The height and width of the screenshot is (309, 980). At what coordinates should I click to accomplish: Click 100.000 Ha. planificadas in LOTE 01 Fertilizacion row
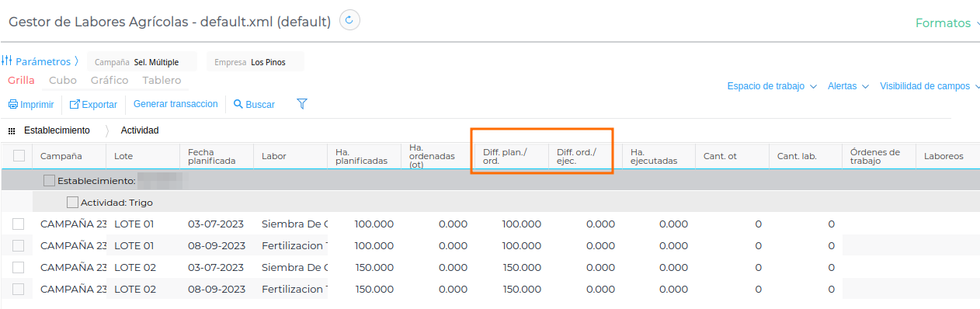[374, 246]
